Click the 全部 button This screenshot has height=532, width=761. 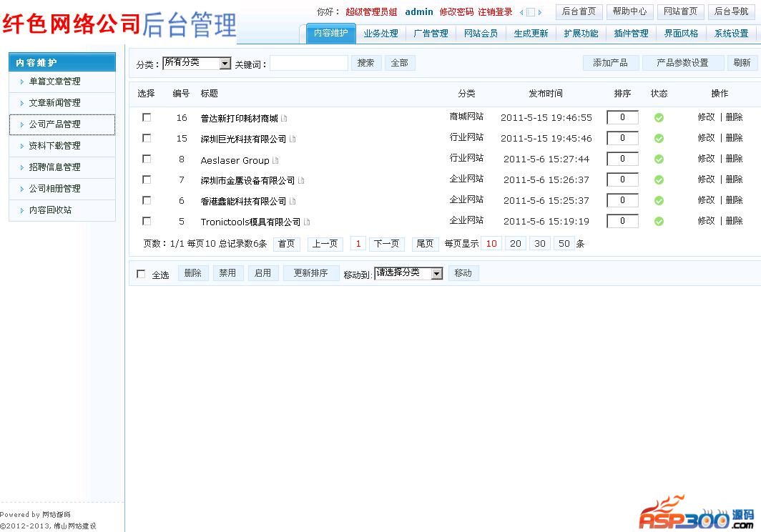[x=399, y=63]
